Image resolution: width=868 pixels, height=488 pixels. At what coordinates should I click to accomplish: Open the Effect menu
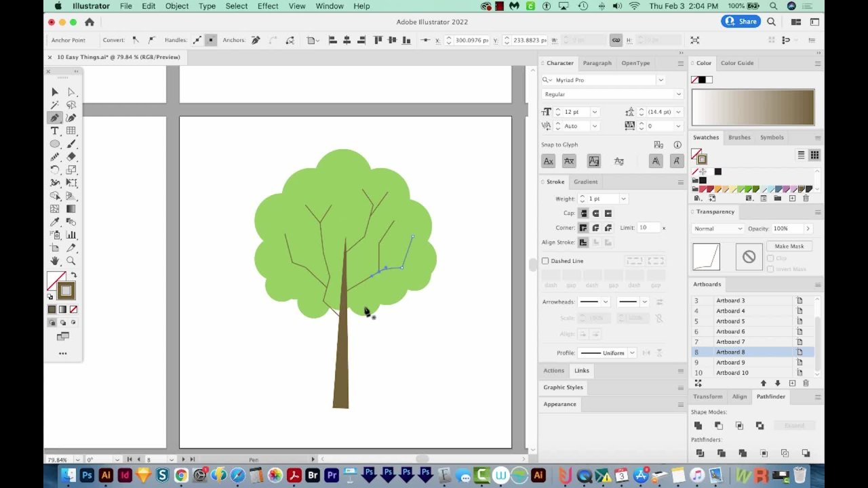point(268,6)
